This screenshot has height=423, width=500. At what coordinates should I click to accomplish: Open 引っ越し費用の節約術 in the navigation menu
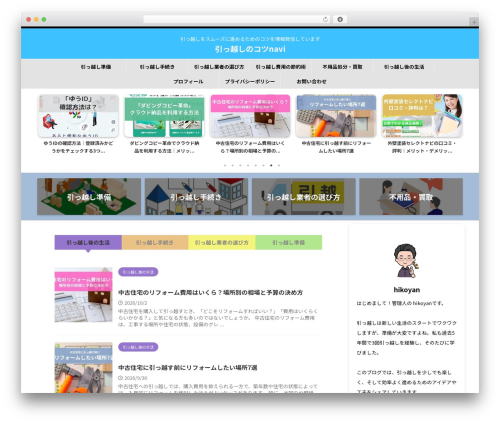[x=281, y=67]
